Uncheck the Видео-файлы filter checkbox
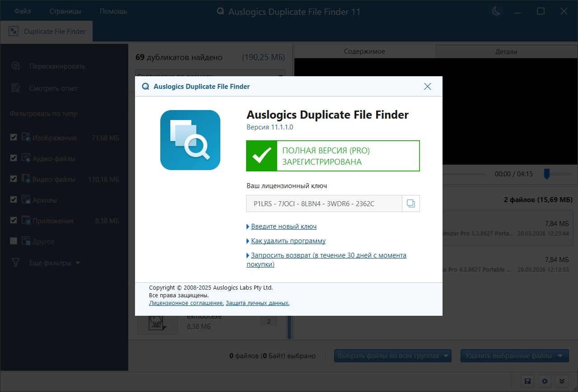578x392 pixels. (14, 179)
